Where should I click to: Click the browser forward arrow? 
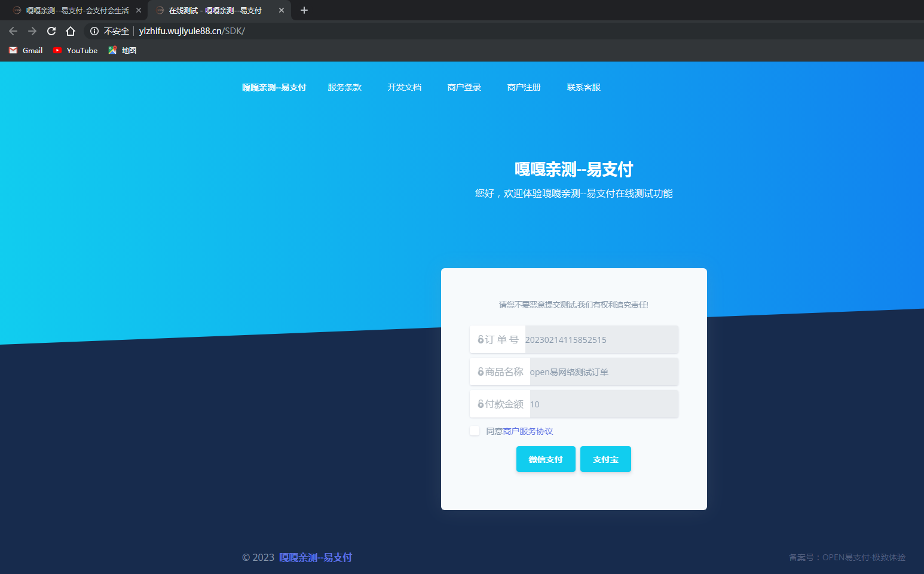[32, 31]
